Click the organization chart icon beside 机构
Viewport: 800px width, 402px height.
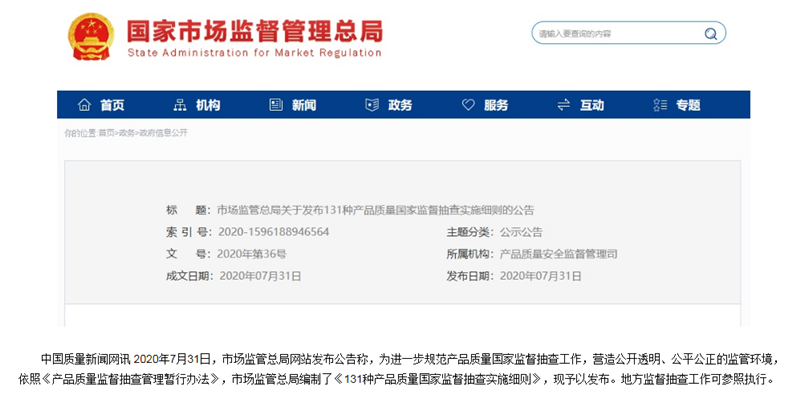pos(180,105)
